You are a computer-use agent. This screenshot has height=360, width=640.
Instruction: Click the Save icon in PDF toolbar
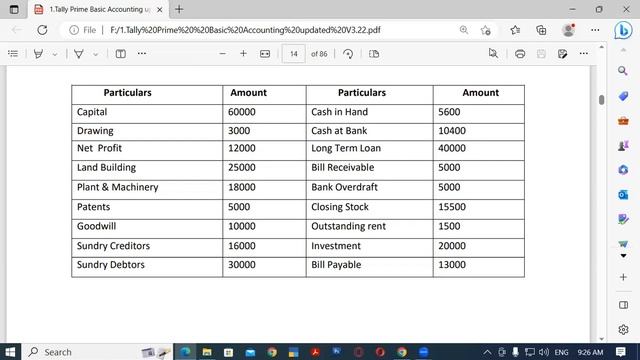(541, 53)
